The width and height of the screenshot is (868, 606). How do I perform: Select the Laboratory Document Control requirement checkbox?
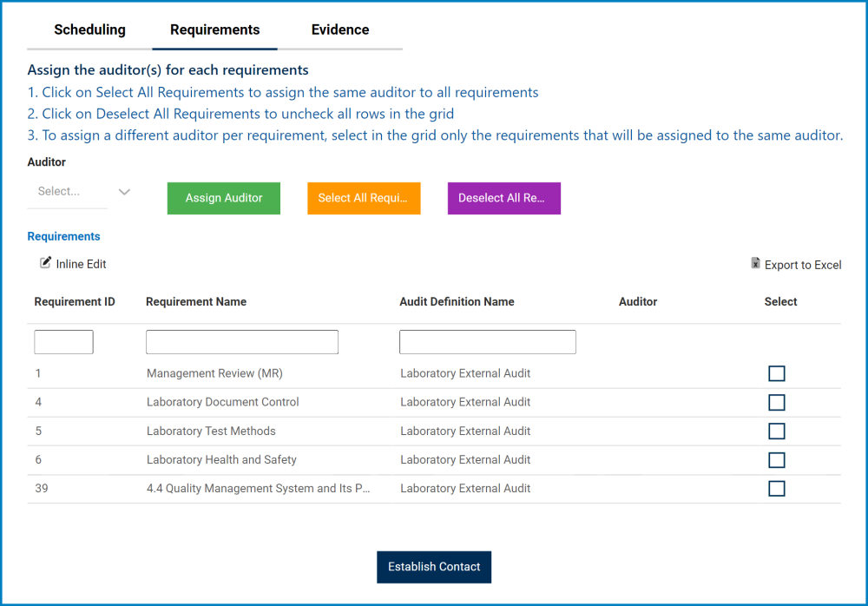[x=777, y=402]
